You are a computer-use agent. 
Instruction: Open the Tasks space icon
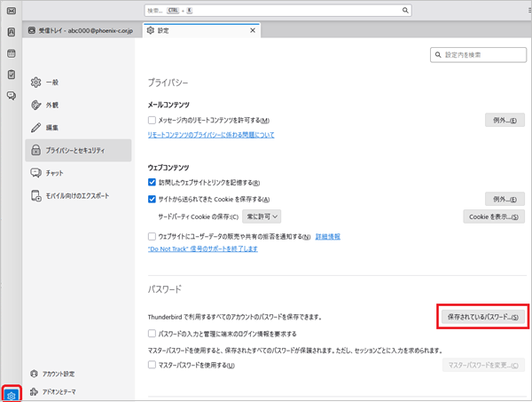click(x=12, y=75)
